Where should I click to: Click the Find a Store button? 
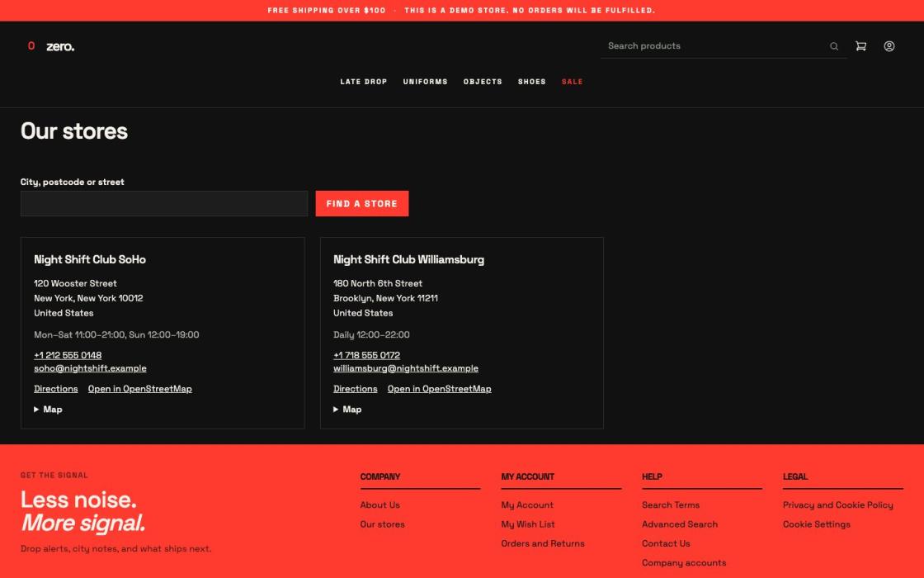click(362, 203)
